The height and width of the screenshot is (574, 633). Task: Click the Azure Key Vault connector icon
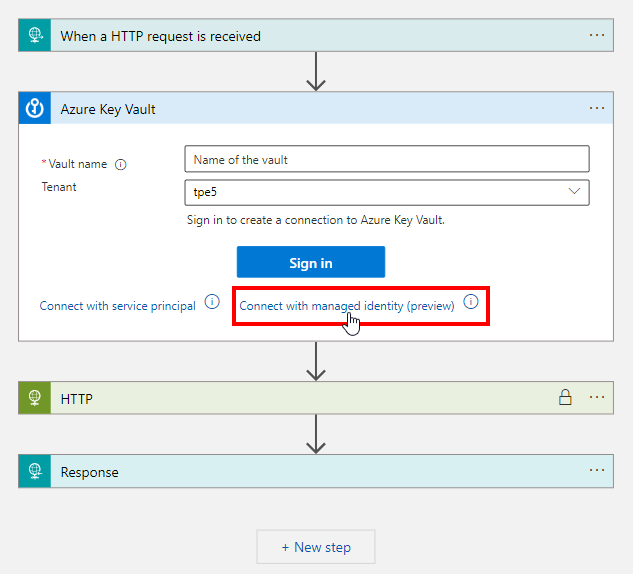point(34,109)
